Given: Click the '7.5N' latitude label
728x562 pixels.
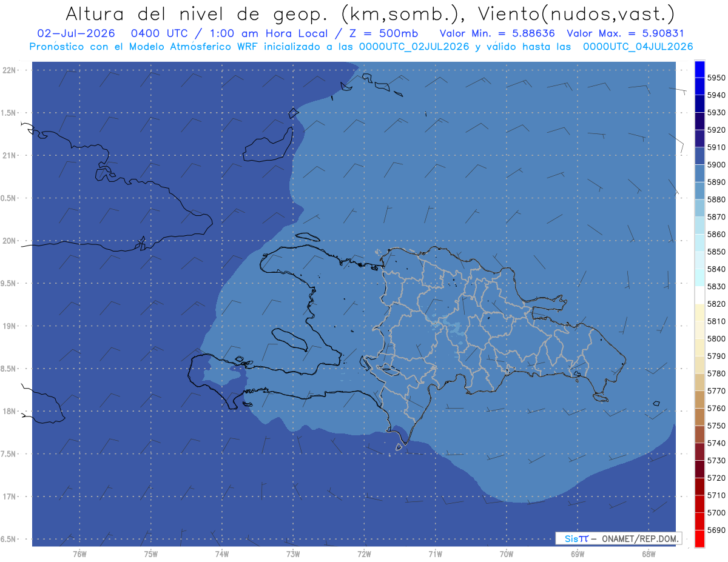Looking at the screenshot, I should (9, 454).
